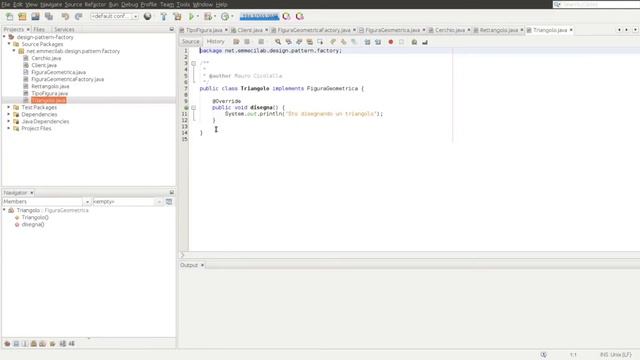Click the Stop Macro Recording icon
This screenshot has height=360, width=640.
pos(402,42)
